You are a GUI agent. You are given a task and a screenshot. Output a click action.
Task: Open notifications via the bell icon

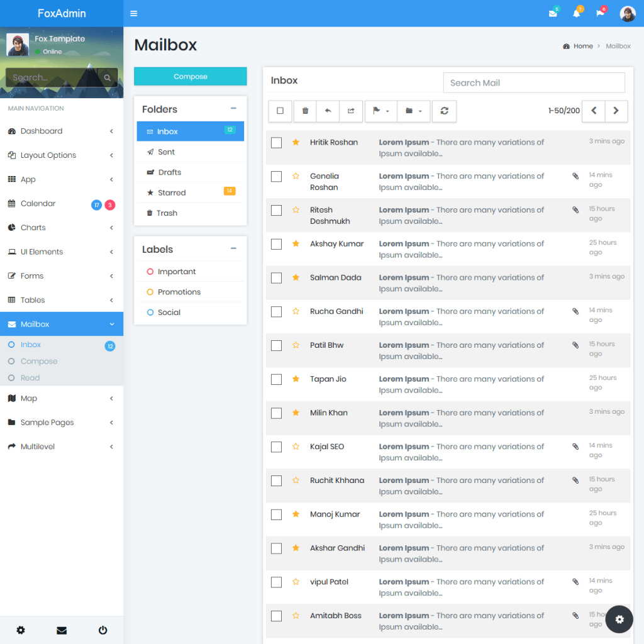point(577,13)
